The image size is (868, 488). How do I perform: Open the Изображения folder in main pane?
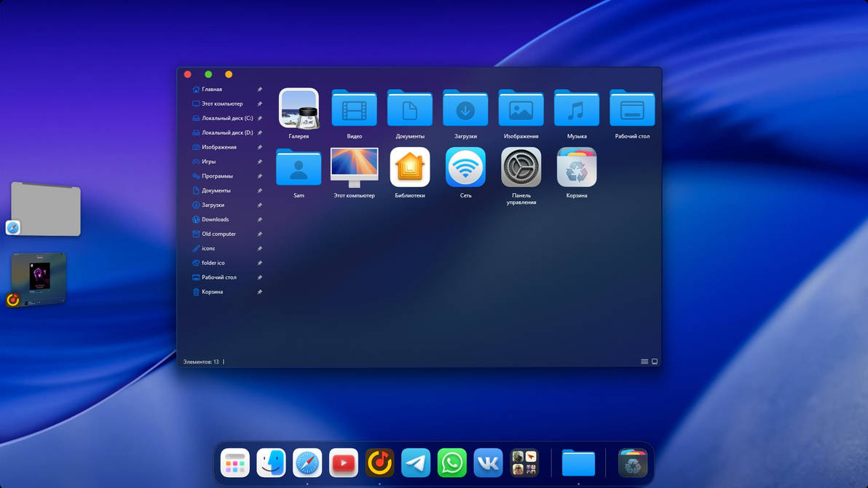521,108
